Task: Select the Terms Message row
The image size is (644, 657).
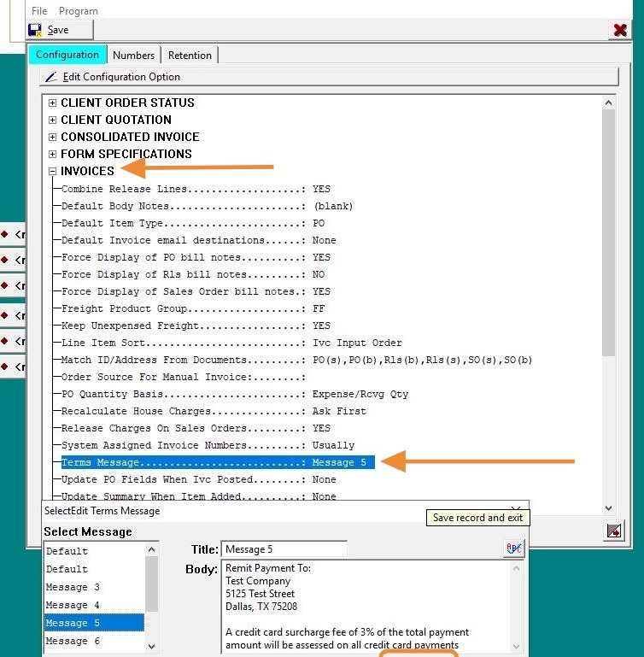Action: coord(218,462)
